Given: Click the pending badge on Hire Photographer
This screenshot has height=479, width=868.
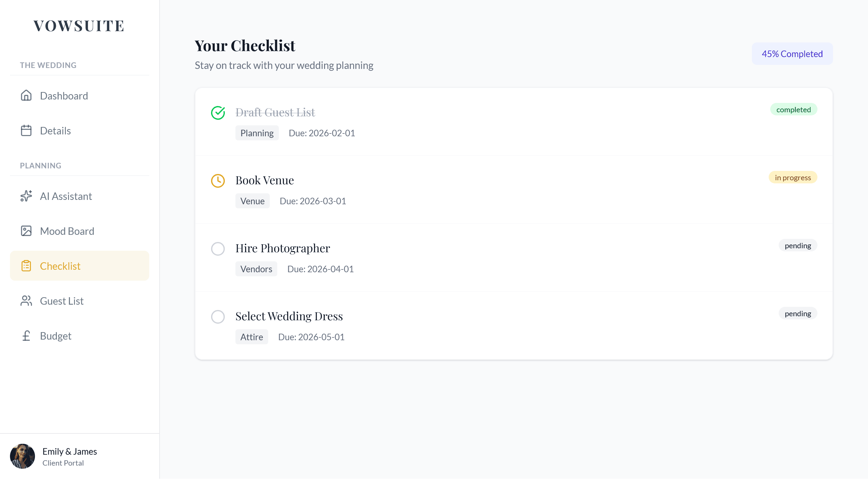Looking at the screenshot, I should click(x=797, y=245).
